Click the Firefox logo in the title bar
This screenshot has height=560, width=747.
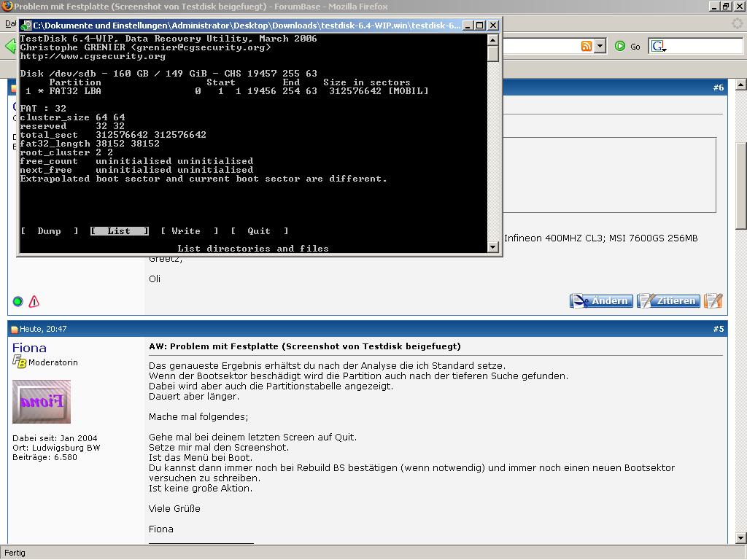[7, 6]
